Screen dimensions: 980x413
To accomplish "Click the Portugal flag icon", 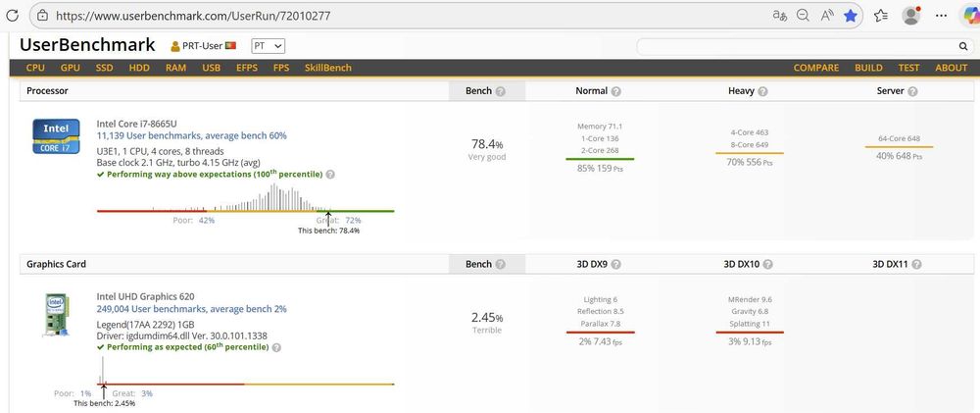I will [x=230, y=46].
